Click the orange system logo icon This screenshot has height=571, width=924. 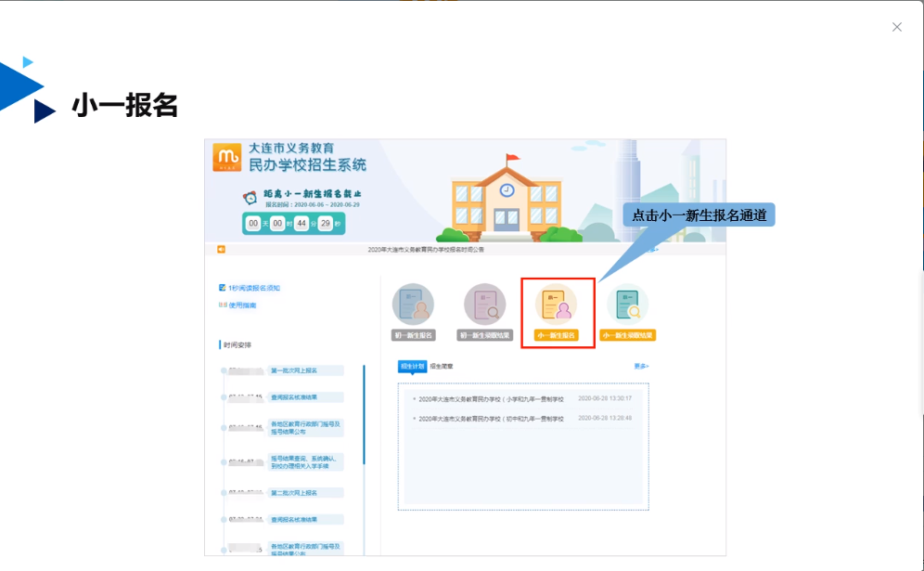tap(226, 158)
